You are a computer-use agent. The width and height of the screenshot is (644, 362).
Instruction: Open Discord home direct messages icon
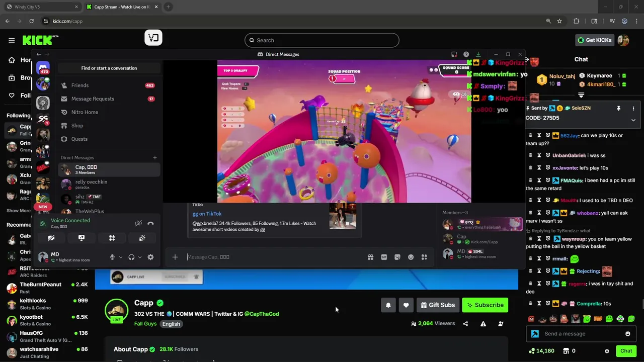pos(43,67)
